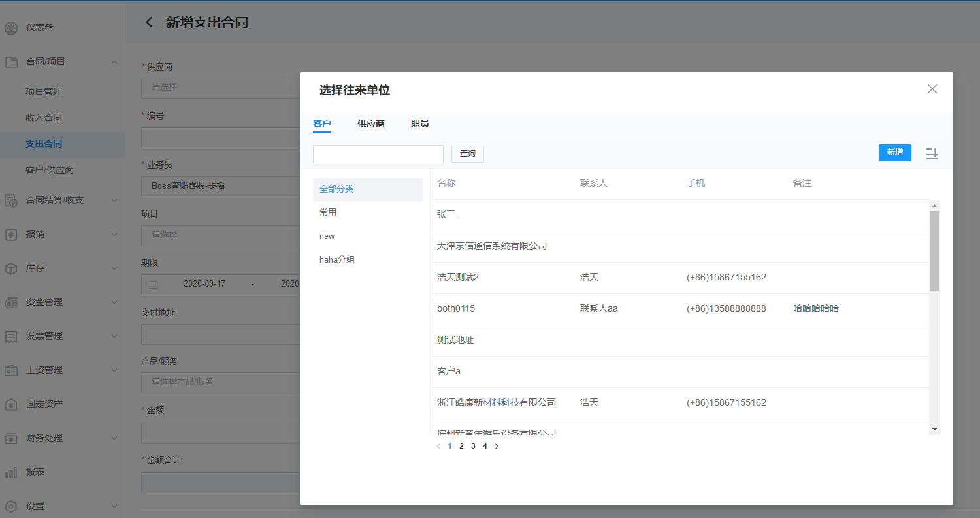980x518 pixels.
Task: Select the 客户a row
Action: pos(679,372)
